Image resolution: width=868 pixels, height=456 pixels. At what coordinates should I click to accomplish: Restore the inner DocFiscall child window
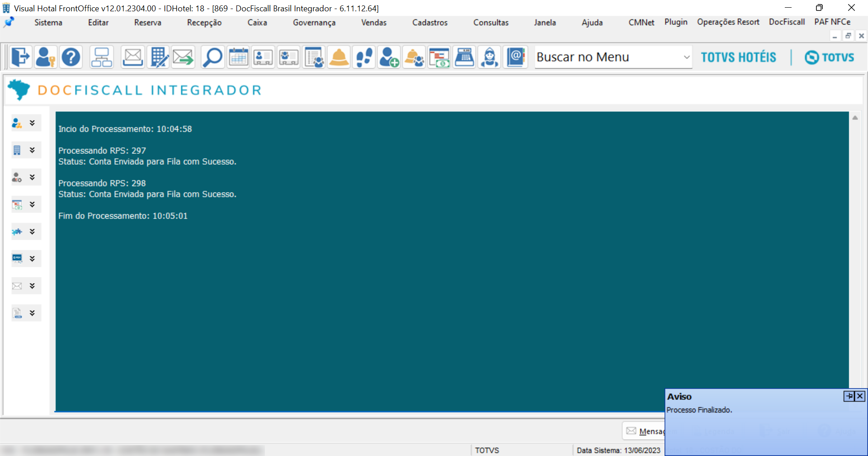point(848,36)
